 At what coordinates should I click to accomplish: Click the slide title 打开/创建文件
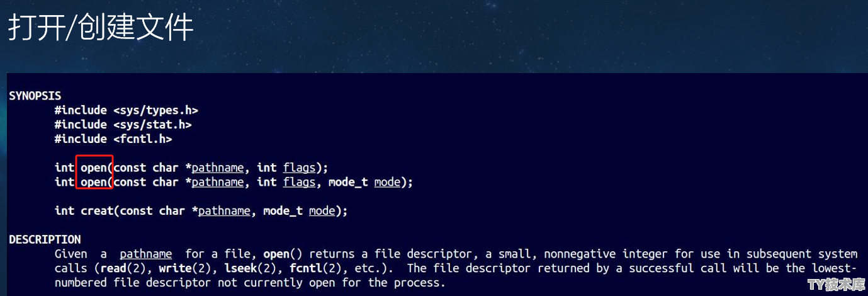tap(100, 29)
